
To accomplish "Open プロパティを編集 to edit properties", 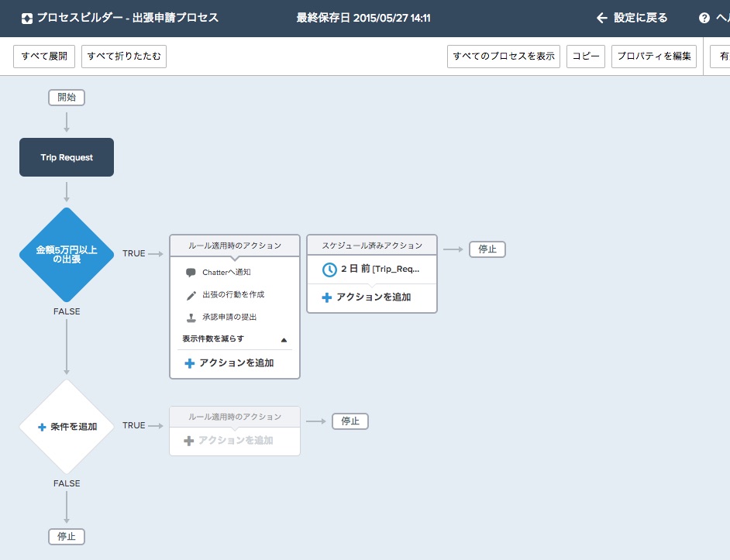I will tap(654, 57).
